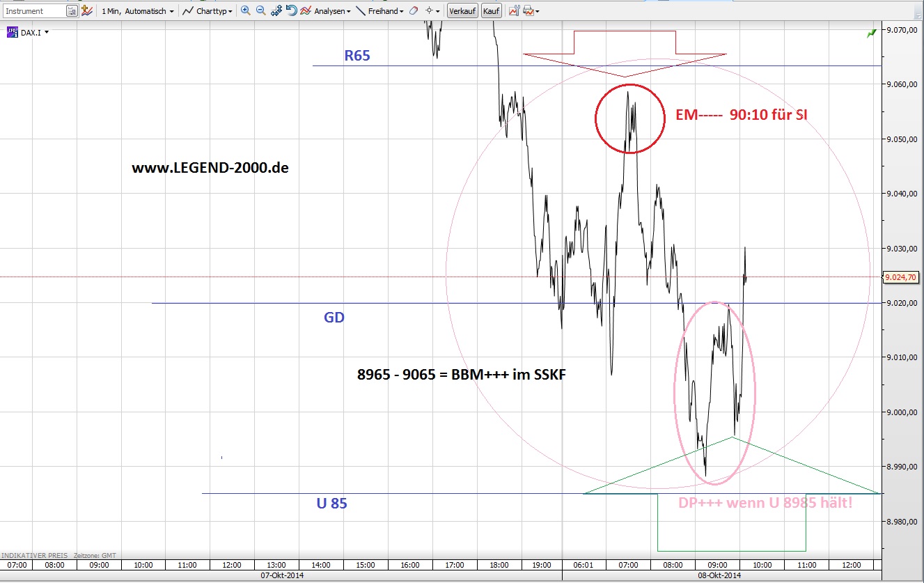Click the crosshair pointer tool icon
The width and height of the screenshot is (924, 583).
tap(429, 10)
